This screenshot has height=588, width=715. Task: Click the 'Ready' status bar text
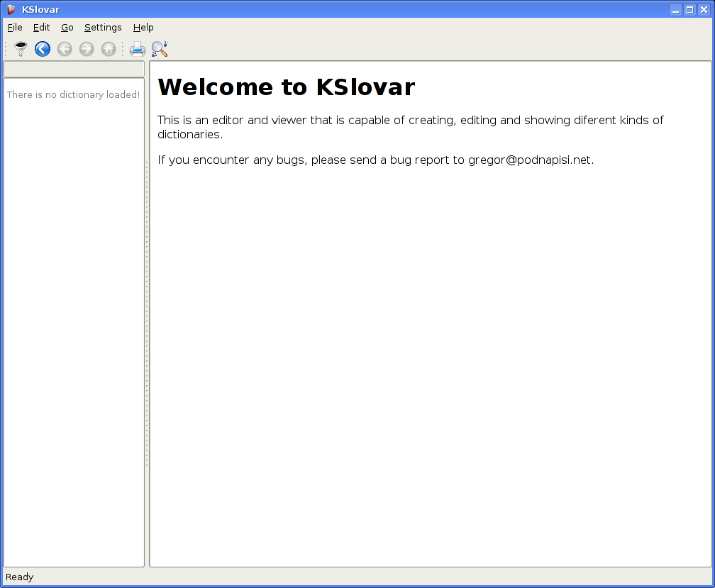(x=20, y=577)
